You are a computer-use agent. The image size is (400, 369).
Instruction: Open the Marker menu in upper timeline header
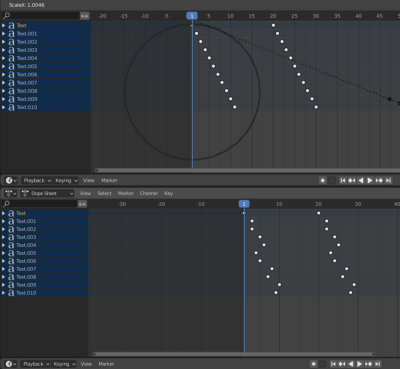tap(109, 180)
